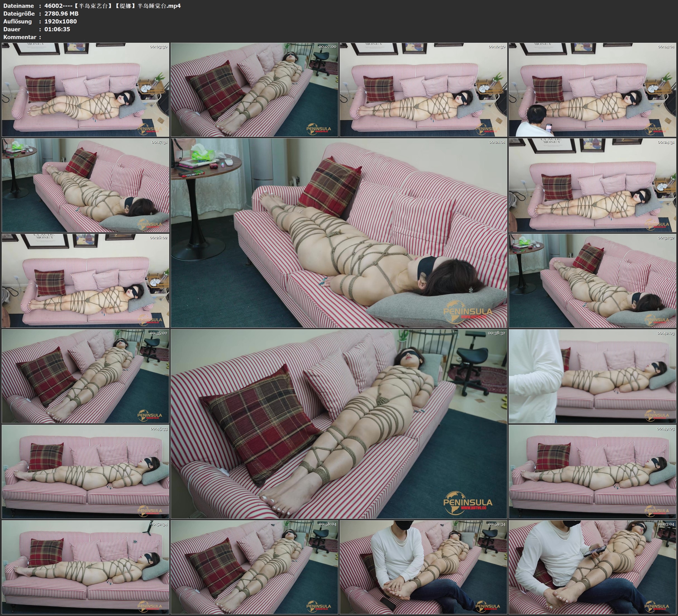The image size is (678, 616).
Task: Click the thumbnail timestamped 00:42:03
Action: coord(592,376)
